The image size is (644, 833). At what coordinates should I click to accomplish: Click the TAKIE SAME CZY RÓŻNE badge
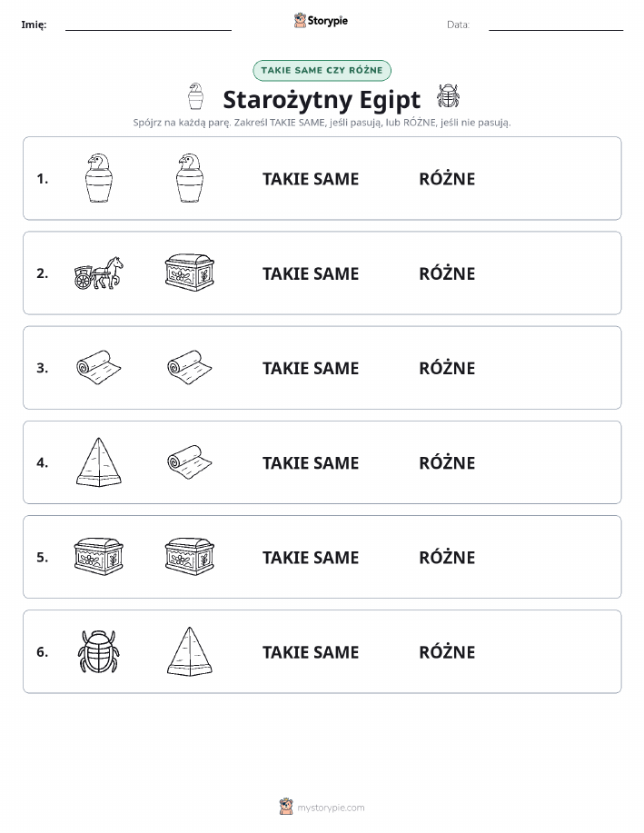pyautogui.click(x=322, y=71)
